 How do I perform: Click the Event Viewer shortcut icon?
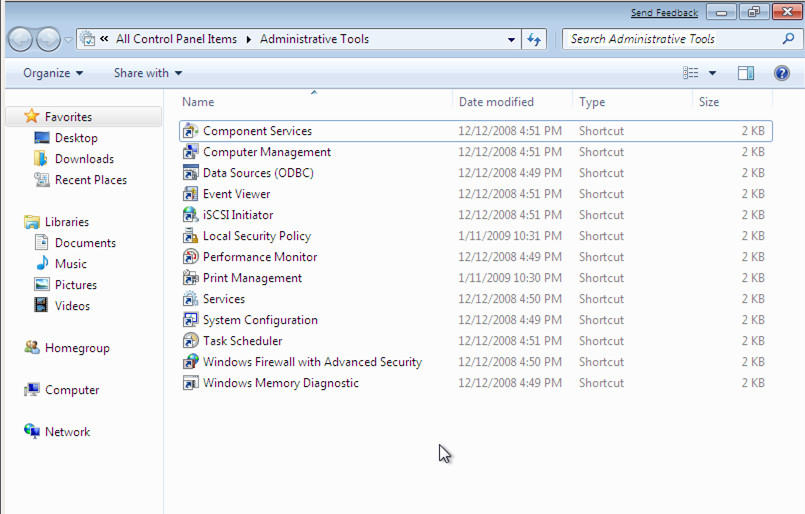(190, 194)
